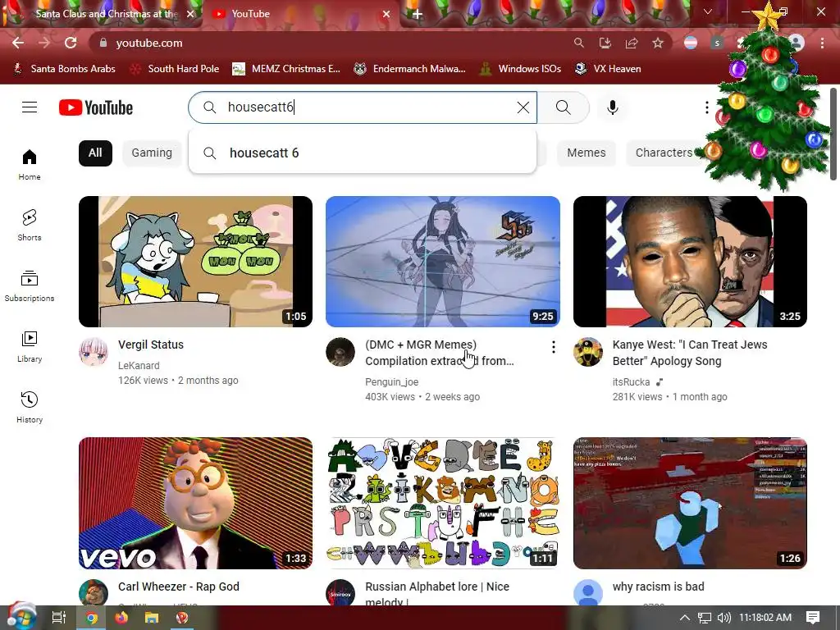Open Firefox from the taskbar
This screenshot has width=840, height=630.
[x=121, y=618]
